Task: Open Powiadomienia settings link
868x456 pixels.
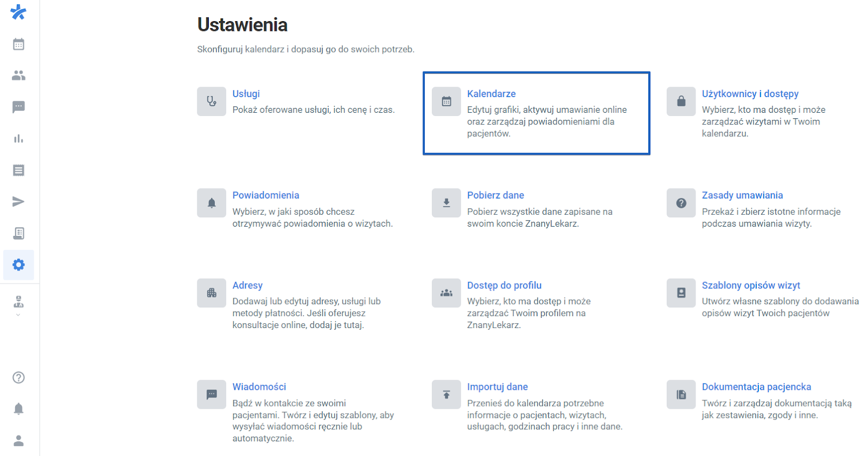Action: pos(265,195)
